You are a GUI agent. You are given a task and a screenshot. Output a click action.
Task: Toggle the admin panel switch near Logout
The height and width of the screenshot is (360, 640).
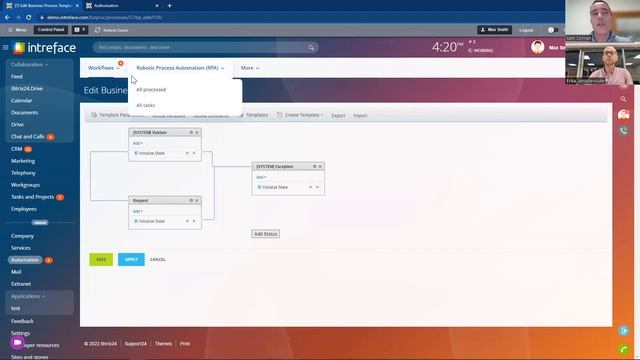click(x=552, y=30)
